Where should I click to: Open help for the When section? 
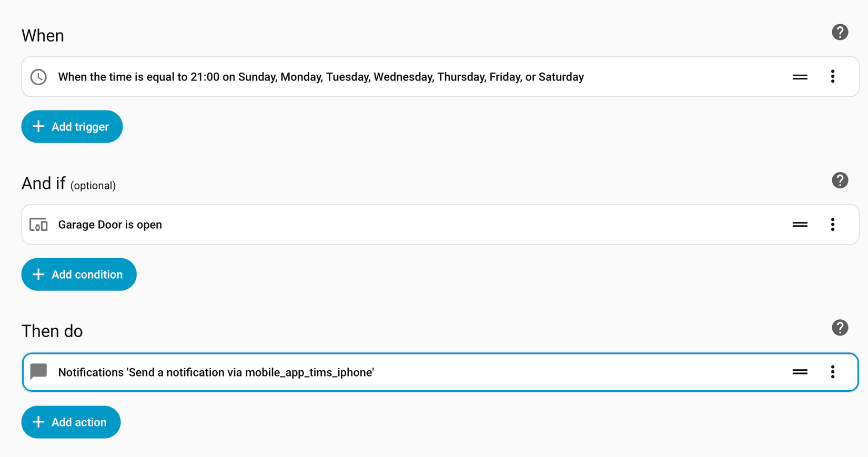coord(840,33)
